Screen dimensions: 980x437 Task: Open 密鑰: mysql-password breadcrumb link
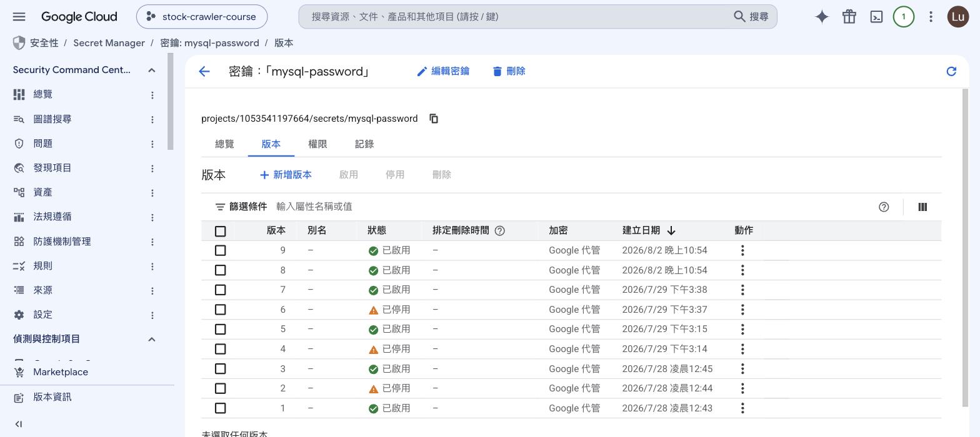tap(209, 43)
